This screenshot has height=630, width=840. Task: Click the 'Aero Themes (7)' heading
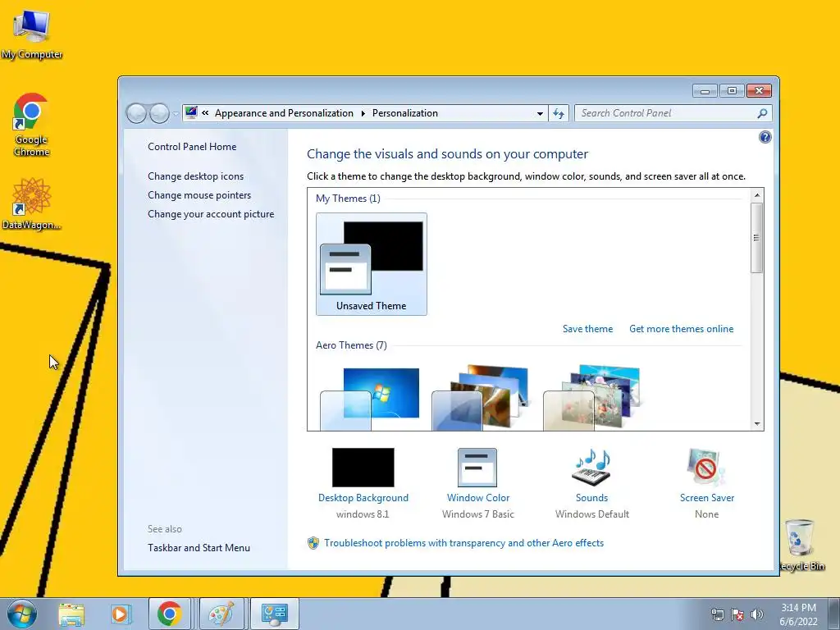coord(351,345)
